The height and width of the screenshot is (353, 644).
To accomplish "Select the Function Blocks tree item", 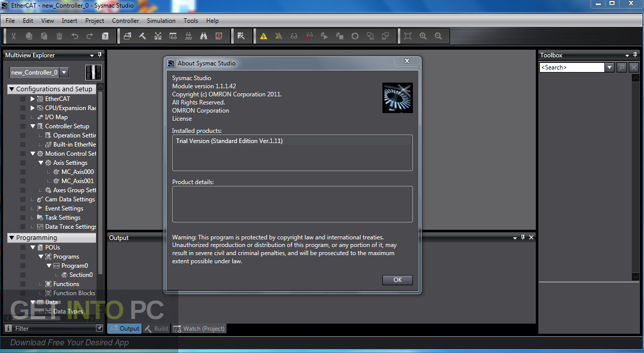I will (74, 293).
